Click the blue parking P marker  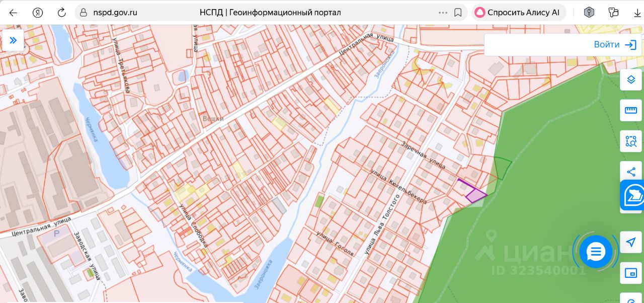[56, 235]
